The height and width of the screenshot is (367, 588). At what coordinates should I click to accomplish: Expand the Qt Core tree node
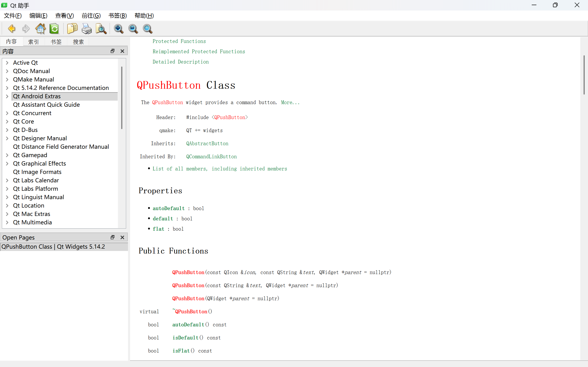tap(7, 121)
